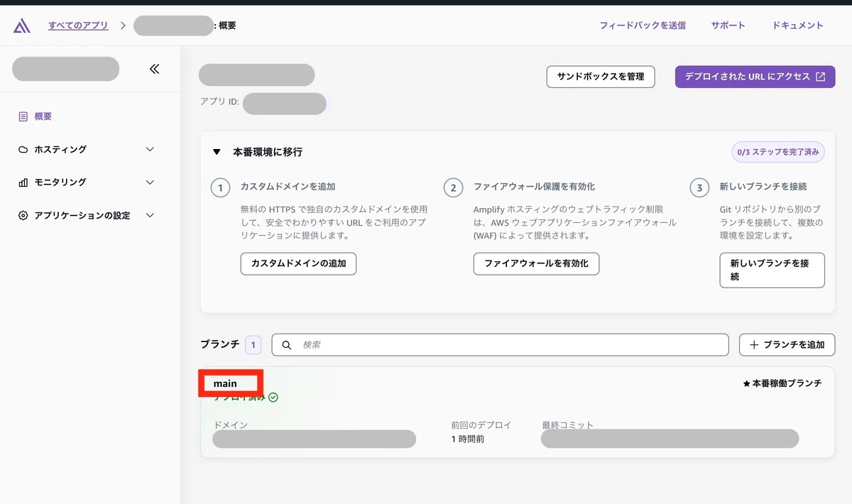This screenshot has width=852, height=504.
Task: Click カスタムドメインの追加 button
Action: click(x=298, y=263)
